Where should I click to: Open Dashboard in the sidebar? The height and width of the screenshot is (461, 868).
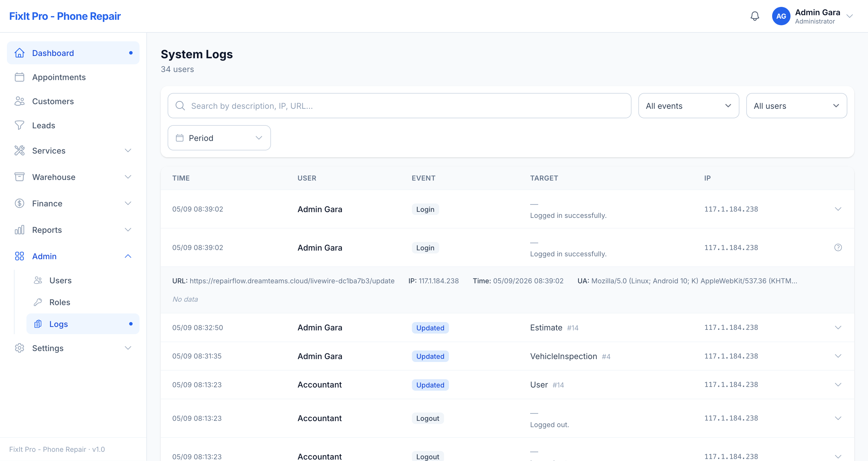pyautogui.click(x=73, y=53)
